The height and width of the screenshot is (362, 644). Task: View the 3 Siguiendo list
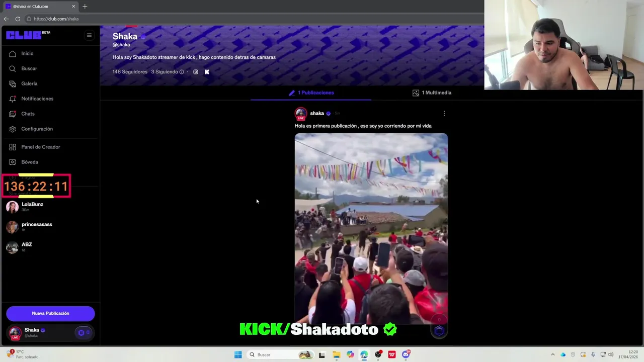click(165, 72)
